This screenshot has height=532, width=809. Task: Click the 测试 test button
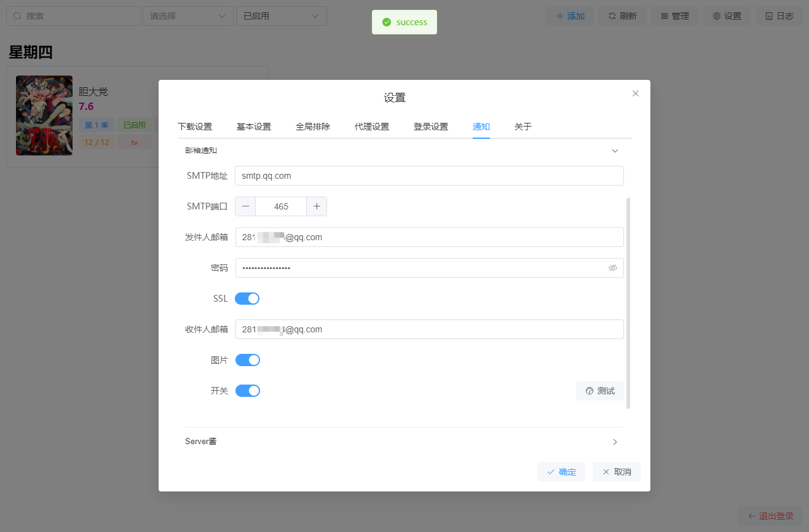click(600, 391)
